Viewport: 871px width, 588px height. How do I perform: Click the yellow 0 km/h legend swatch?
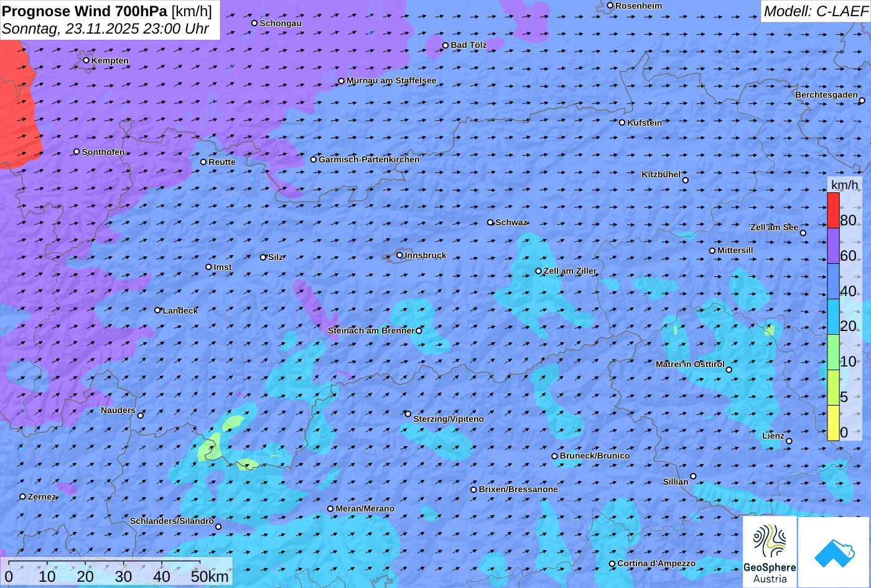833,423
